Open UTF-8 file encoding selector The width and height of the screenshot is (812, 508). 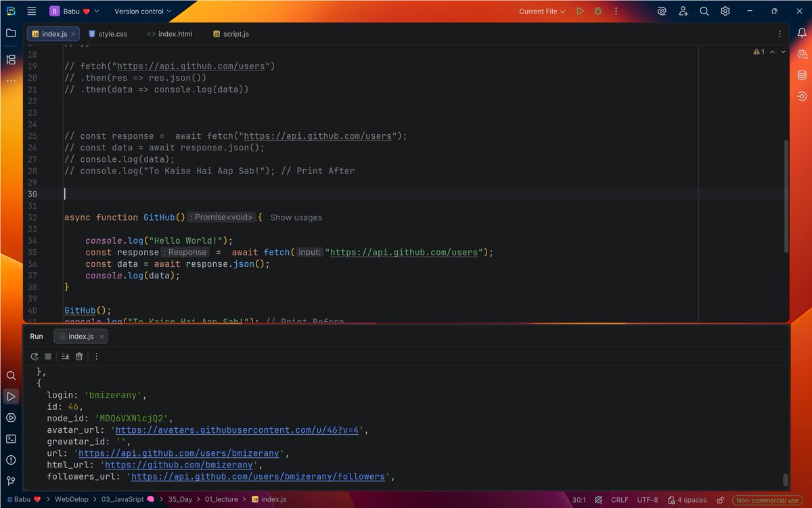(x=648, y=500)
